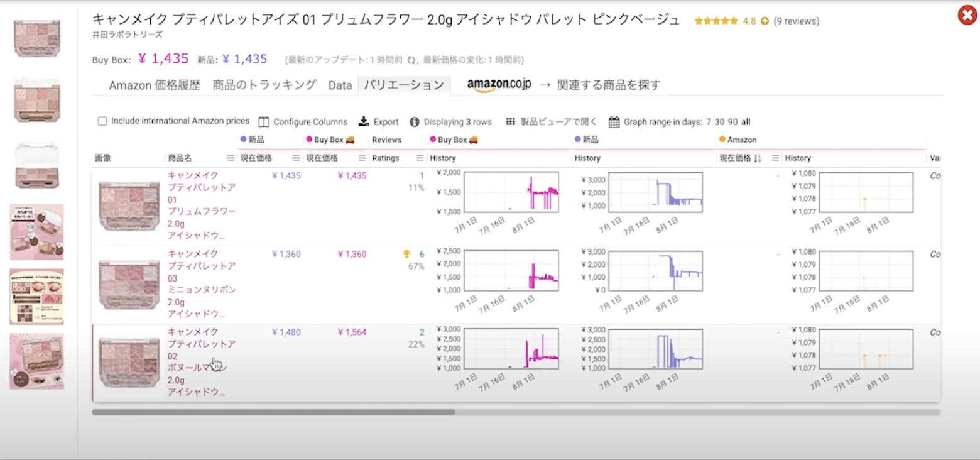Switch to the Amazon 価格履歴 tab

[x=155, y=85]
